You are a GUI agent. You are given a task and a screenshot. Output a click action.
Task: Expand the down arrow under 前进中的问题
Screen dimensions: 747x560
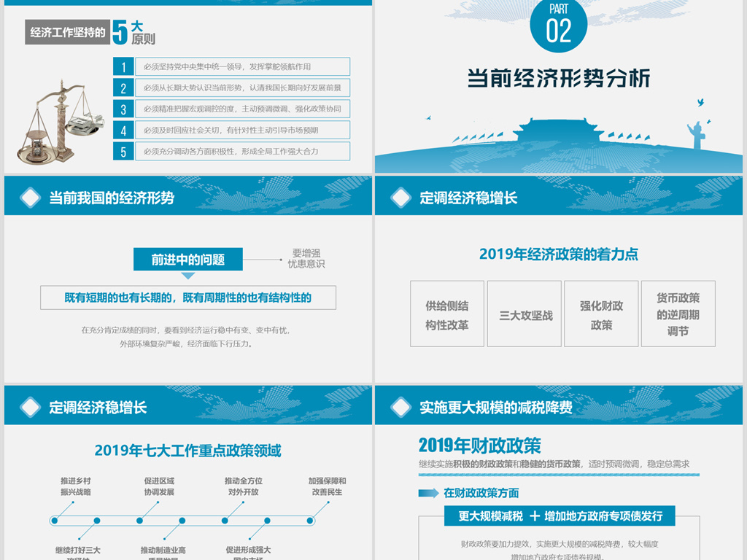click(188, 276)
